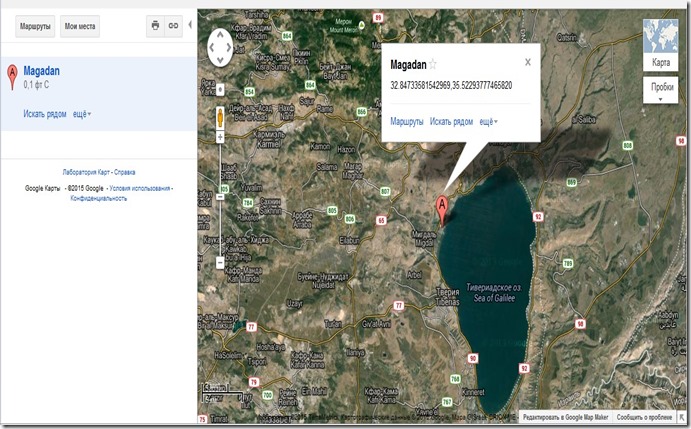Click the zoom slider handle

(x=220, y=197)
